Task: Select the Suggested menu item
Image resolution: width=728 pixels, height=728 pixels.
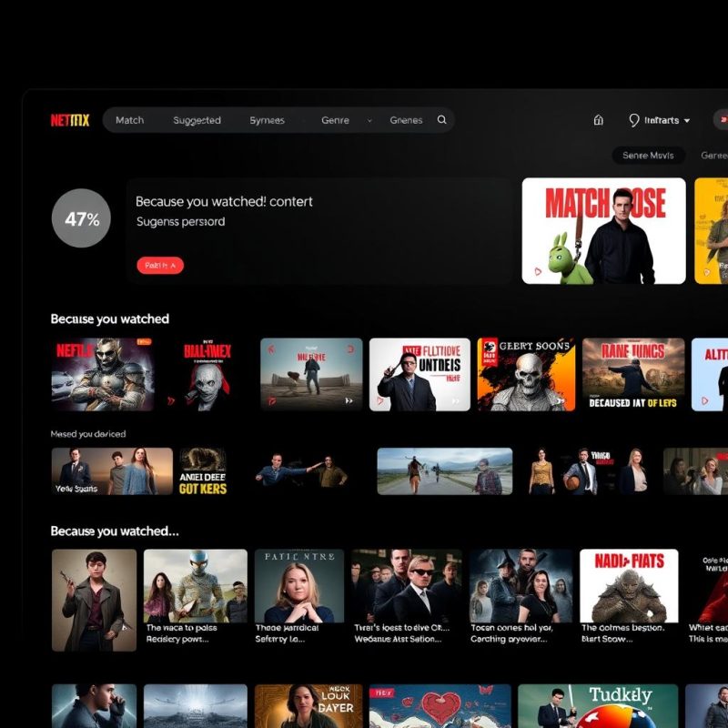Action: tap(197, 119)
